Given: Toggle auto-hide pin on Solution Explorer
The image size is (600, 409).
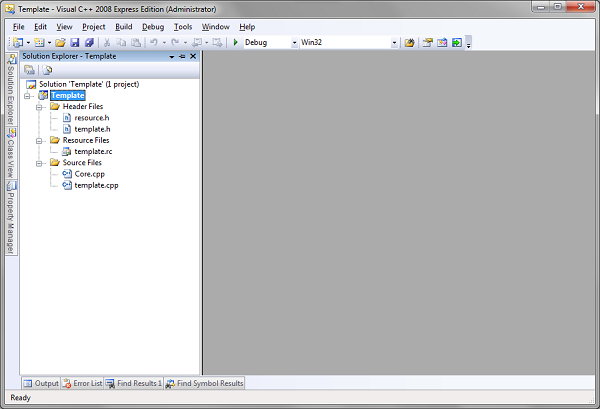Looking at the screenshot, I should [182, 57].
